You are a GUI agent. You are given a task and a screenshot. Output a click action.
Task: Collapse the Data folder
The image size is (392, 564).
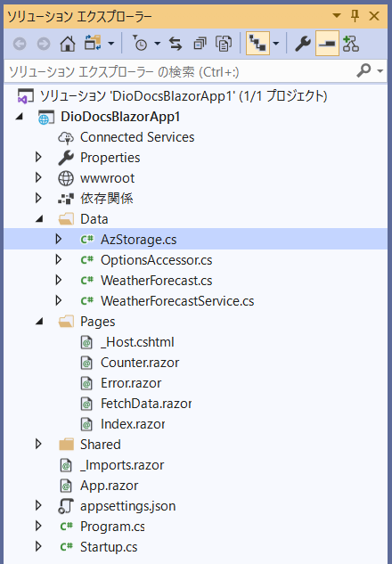(x=39, y=218)
